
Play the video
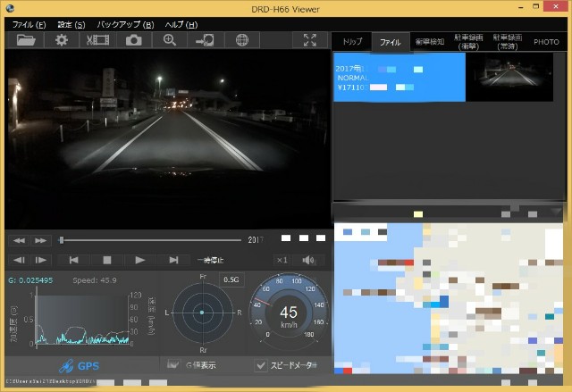click(x=139, y=260)
